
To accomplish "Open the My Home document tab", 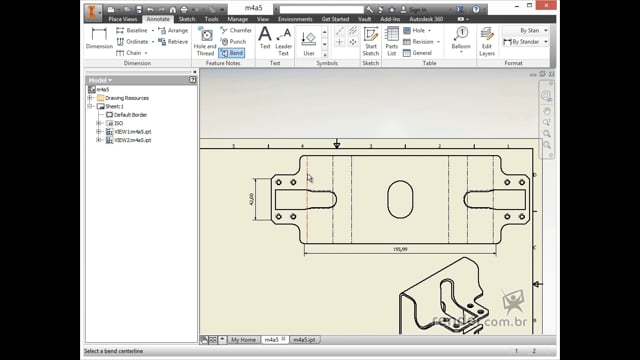I will pyautogui.click(x=243, y=340).
